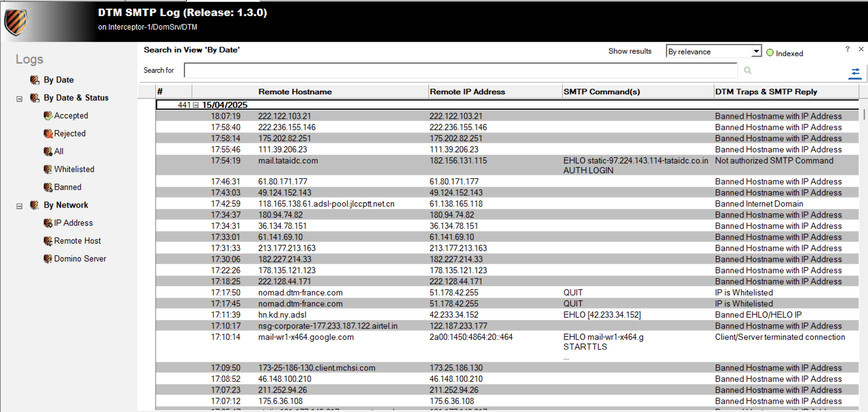This screenshot has height=412, width=868.
Task: Sort by the # column header
Action: pyautogui.click(x=174, y=92)
